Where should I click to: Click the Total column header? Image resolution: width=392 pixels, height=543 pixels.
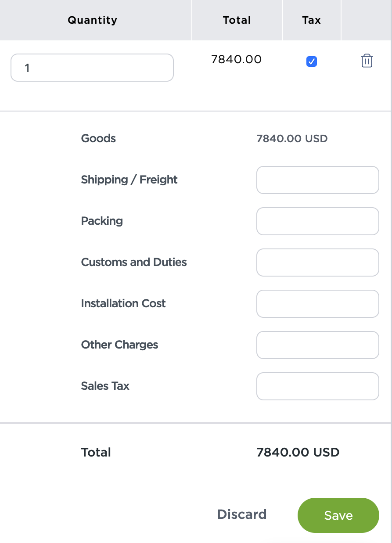pyautogui.click(x=237, y=20)
